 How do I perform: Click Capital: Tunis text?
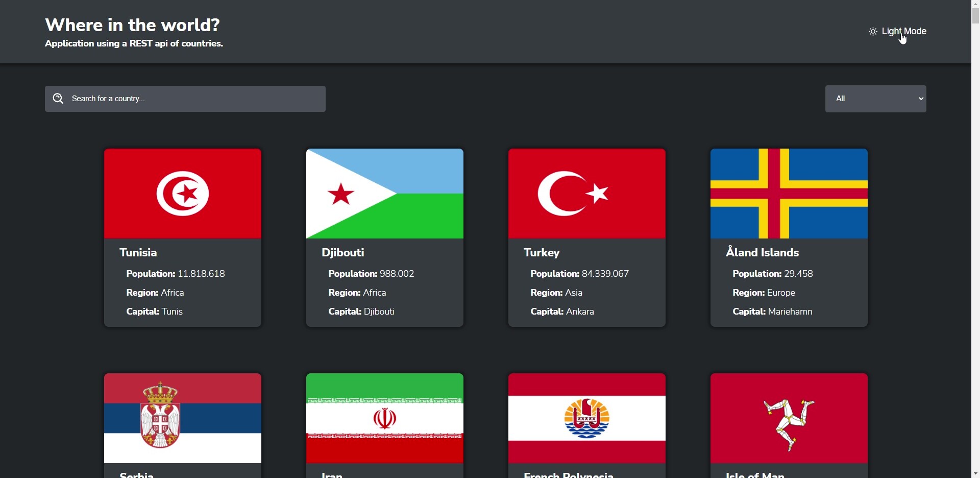click(155, 312)
